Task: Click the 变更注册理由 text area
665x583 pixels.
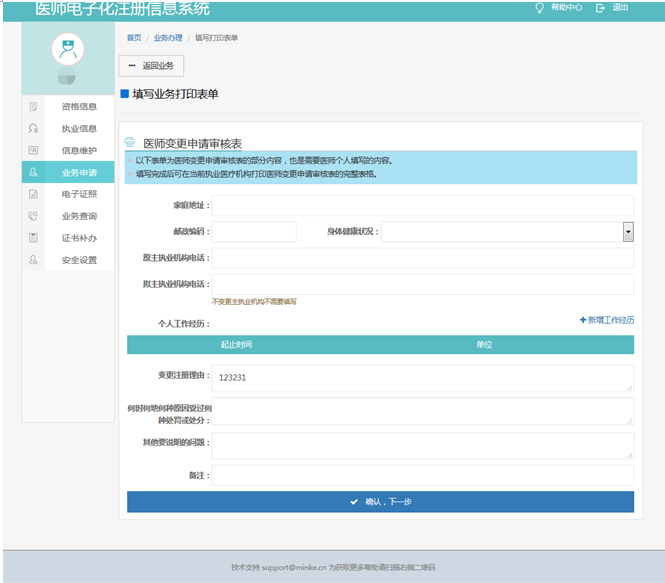Action: coord(422,378)
